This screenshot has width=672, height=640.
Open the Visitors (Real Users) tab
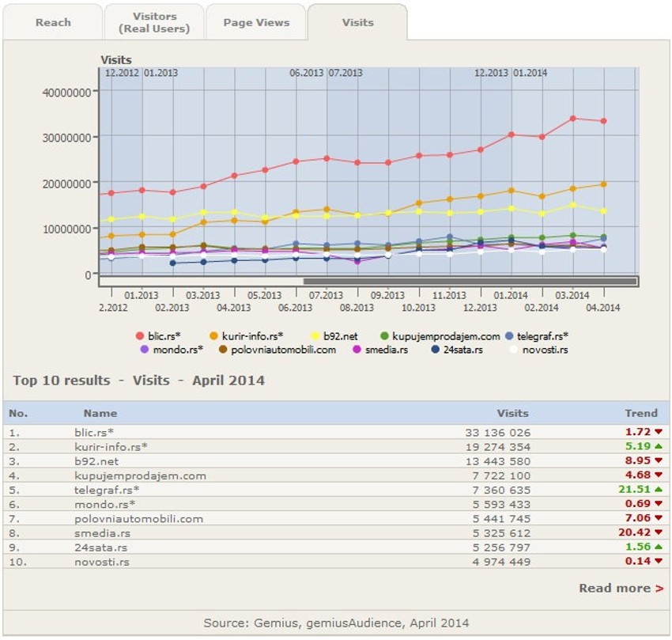154,23
